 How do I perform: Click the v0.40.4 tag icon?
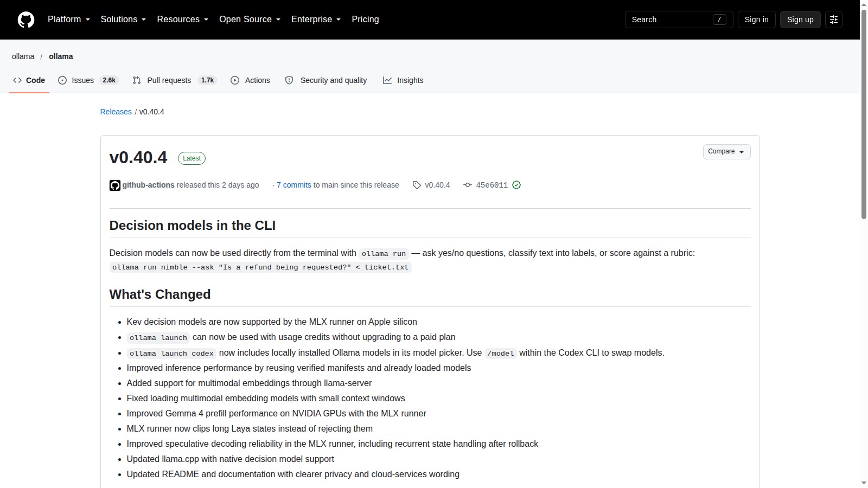pyautogui.click(x=417, y=185)
